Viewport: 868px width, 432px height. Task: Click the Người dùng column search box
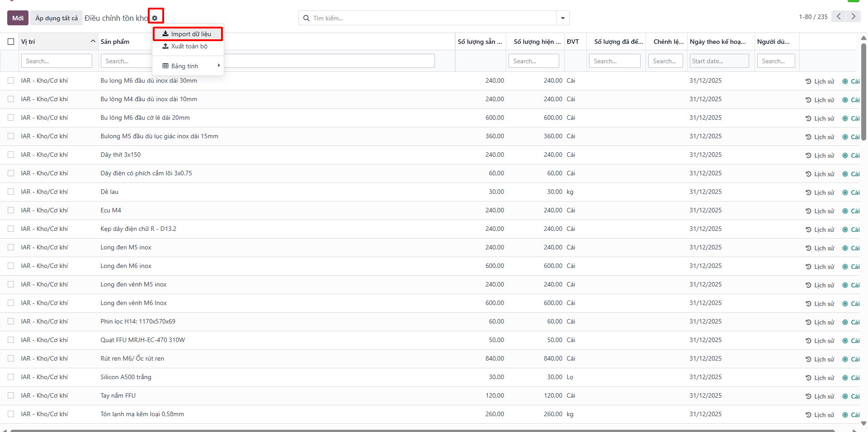[x=776, y=61]
